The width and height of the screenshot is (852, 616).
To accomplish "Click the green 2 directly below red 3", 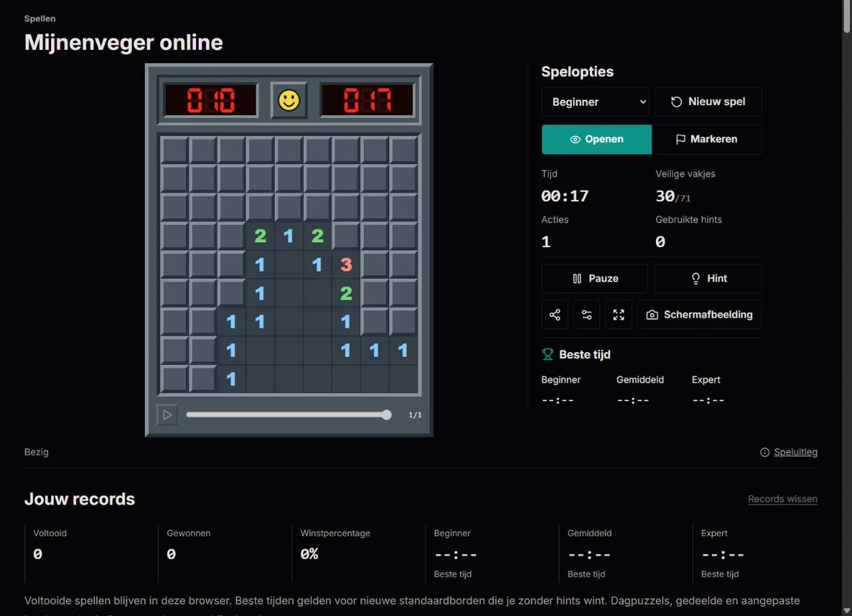I will pos(346,293).
